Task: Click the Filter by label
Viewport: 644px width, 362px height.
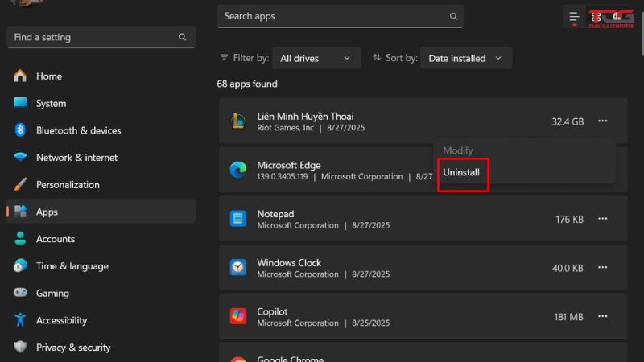Action: 251,58
